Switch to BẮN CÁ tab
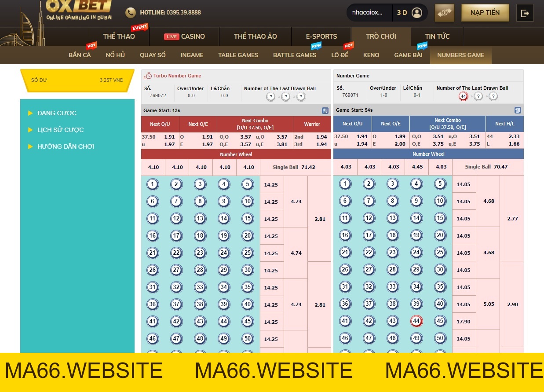Viewport: 544px width, 392px height. [80, 55]
